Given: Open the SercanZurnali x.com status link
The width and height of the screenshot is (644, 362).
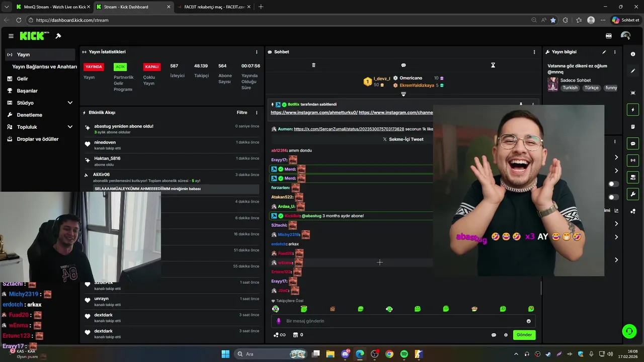Looking at the screenshot, I should click(349, 129).
